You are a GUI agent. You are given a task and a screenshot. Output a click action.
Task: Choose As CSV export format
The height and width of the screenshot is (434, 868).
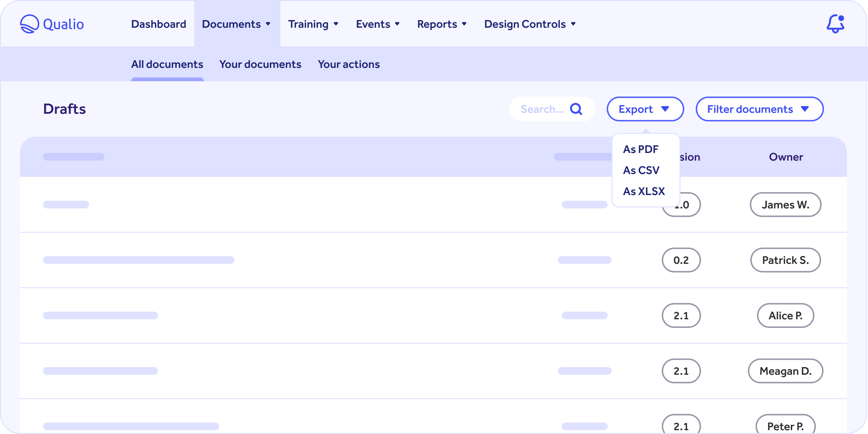[x=641, y=170]
